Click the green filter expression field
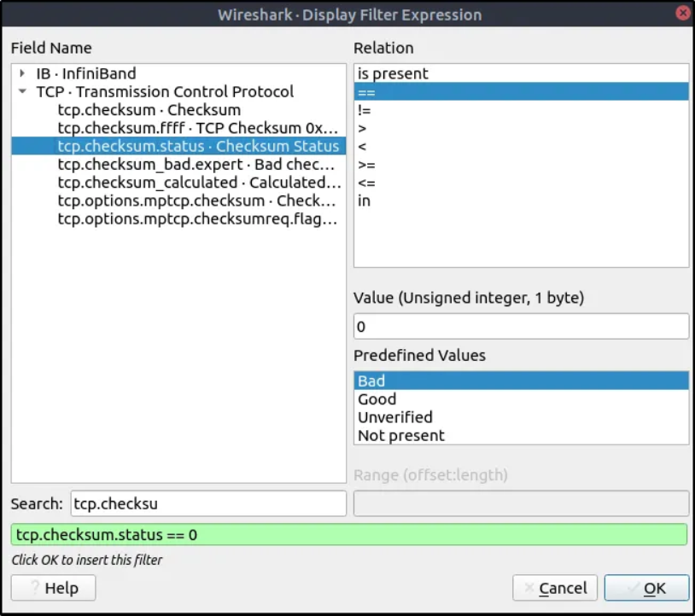 349,534
